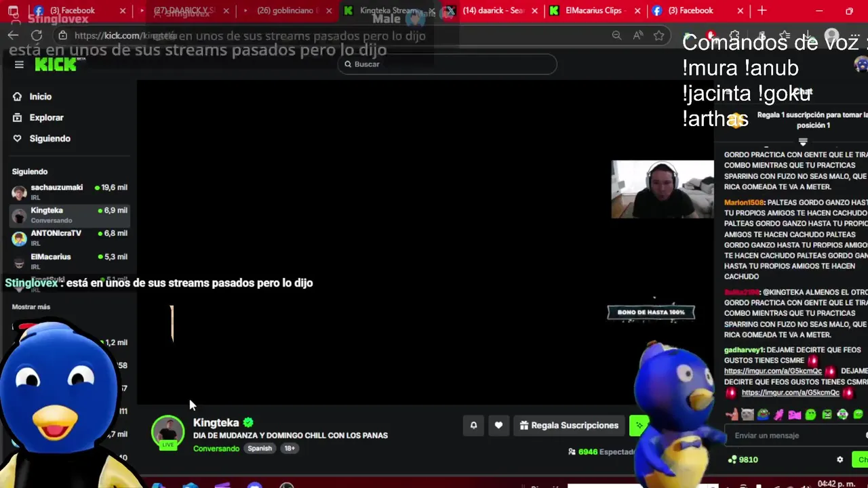Open the second imgur link in chat
This screenshot has height=488, width=868.
click(x=791, y=393)
